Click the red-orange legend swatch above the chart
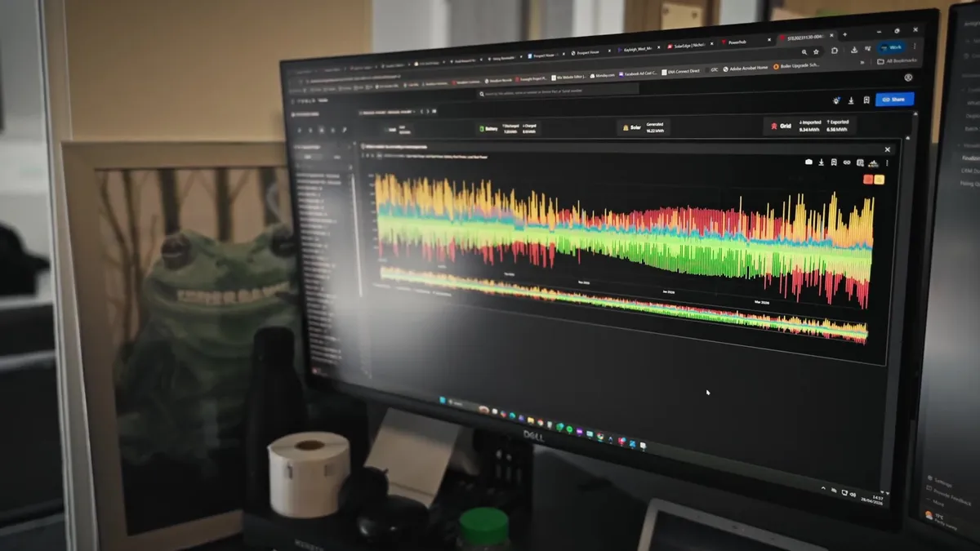The image size is (980, 551). [x=868, y=179]
